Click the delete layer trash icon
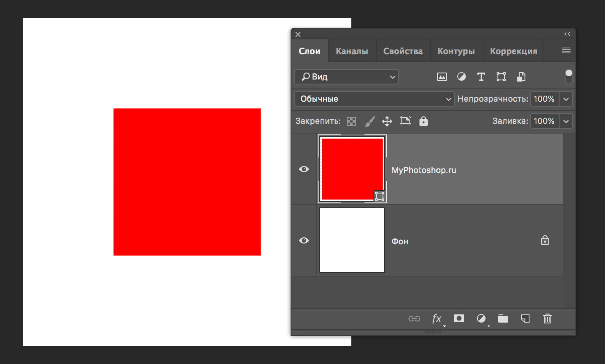The image size is (605, 364). coord(547,318)
